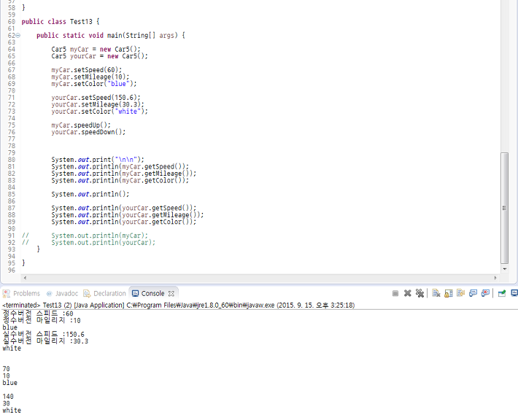Click console output '정수버전 스피드 :60'

click(x=38, y=314)
